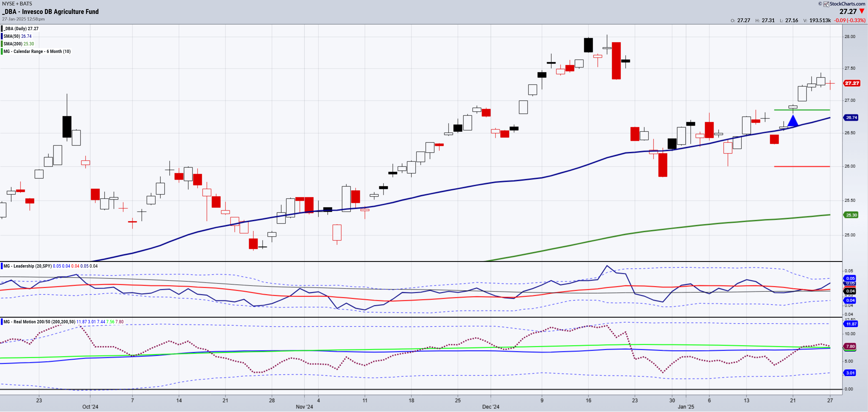
Task: Click the NYSE + BATS exchange label
Action: (17, 3)
